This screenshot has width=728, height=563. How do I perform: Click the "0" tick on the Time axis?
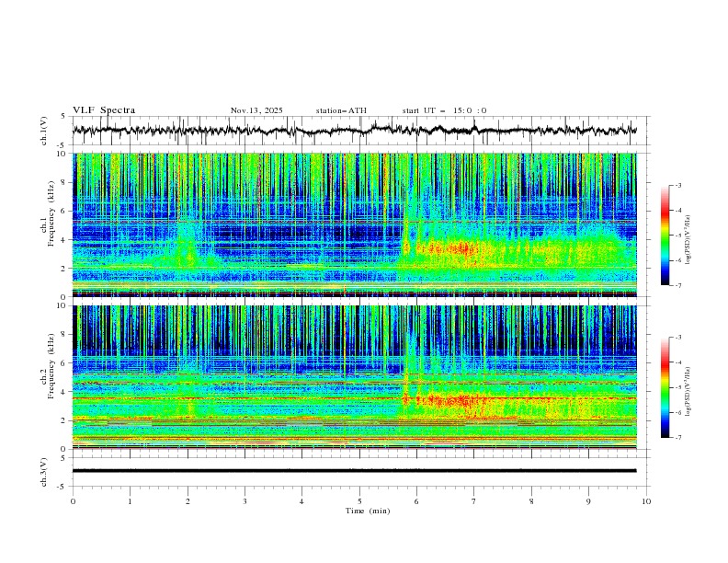[73, 501]
